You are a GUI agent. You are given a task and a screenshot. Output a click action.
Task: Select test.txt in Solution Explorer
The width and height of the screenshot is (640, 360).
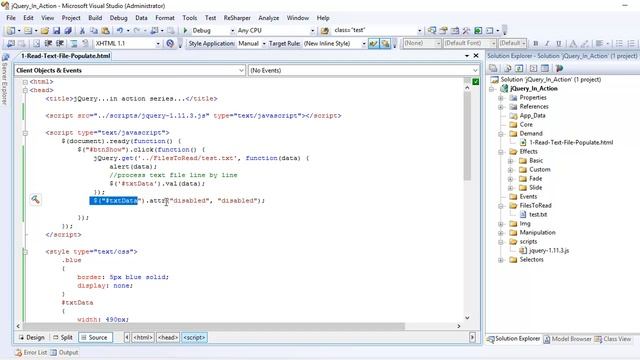pyautogui.click(x=538, y=215)
